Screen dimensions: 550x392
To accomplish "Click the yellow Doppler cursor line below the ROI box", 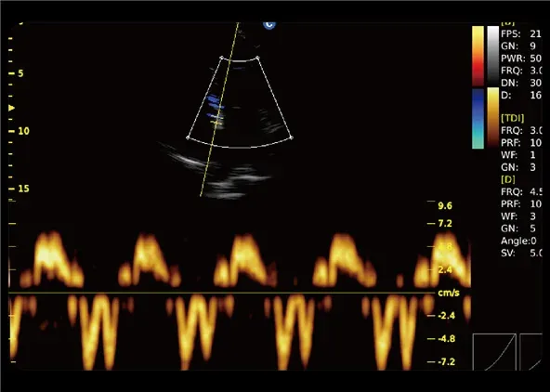I will click(206, 172).
